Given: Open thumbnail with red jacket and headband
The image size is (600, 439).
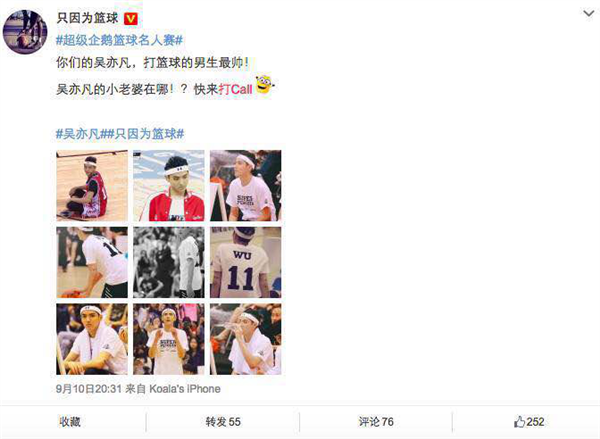Looking at the screenshot, I should coord(169,186).
